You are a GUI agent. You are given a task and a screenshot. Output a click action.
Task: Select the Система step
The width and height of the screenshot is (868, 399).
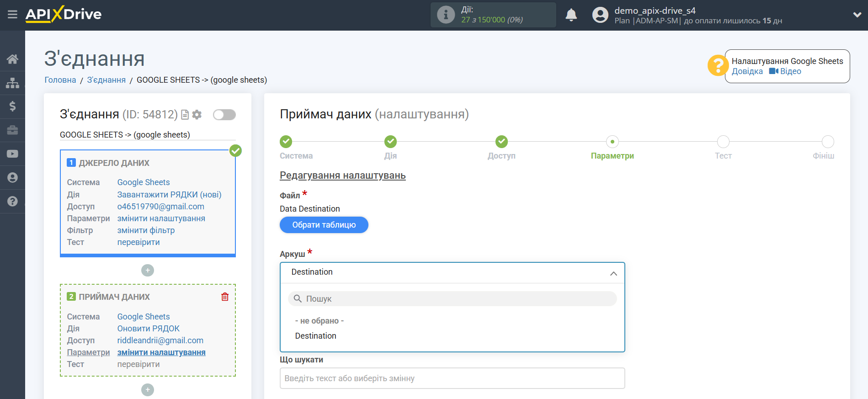click(286, 142)
